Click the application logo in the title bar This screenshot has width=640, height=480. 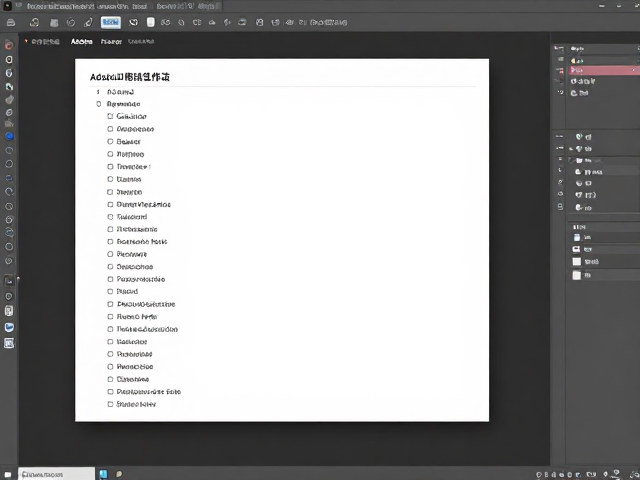point(7,6)
